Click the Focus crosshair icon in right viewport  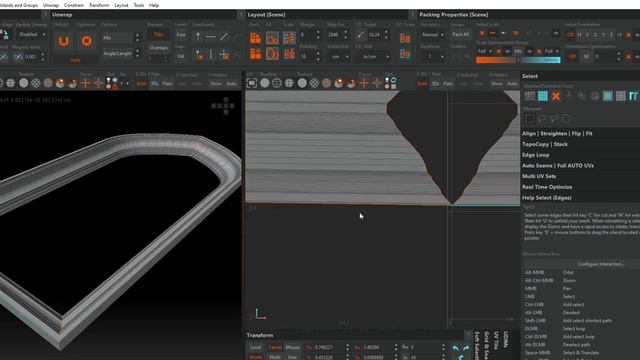tap(364, 83)
